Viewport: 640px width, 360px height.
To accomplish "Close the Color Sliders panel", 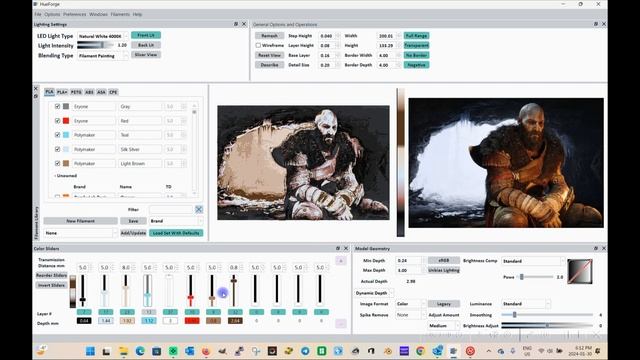I will click(x=346, y=248).
